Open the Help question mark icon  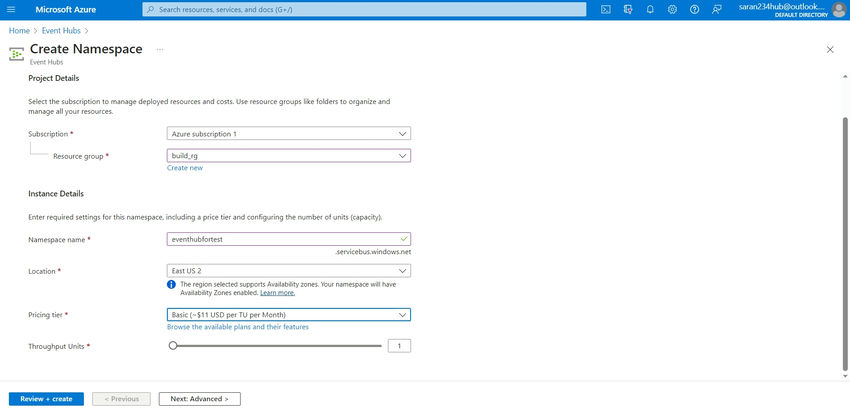(694, 9)
